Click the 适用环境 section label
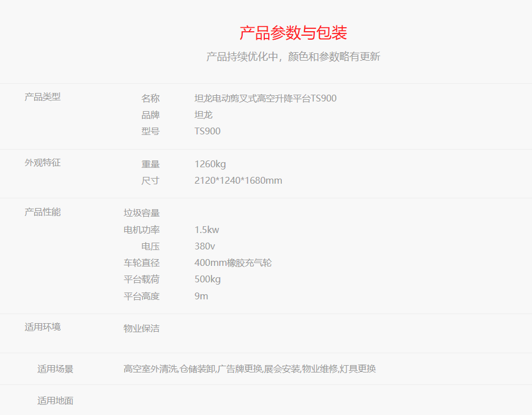 click(x=43, y=327)
